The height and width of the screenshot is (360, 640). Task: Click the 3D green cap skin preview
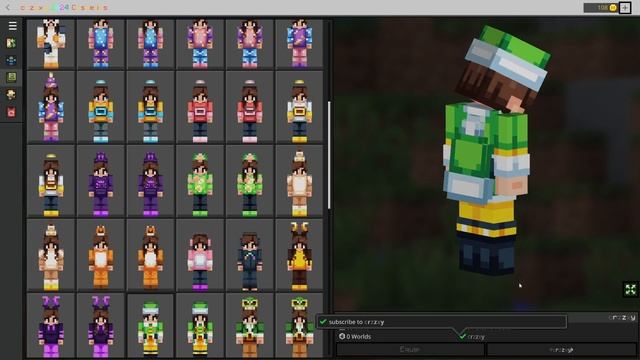pyautogui.click(x=496, y=151)
